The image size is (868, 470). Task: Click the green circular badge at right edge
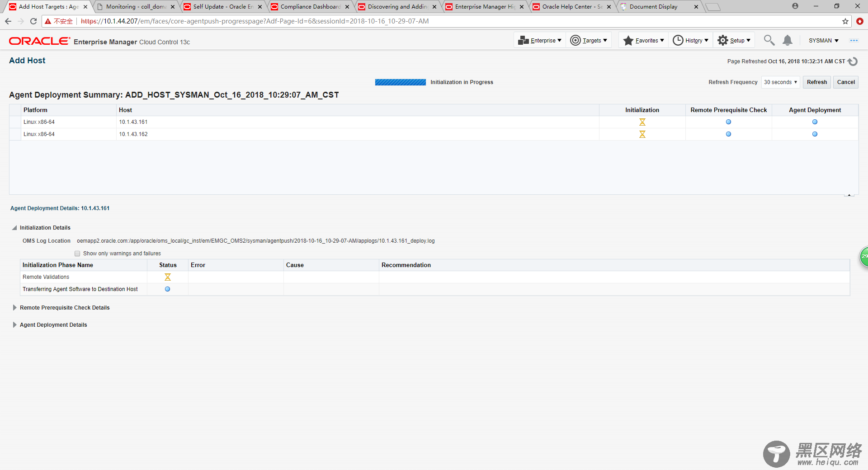(x=864, y=256)
